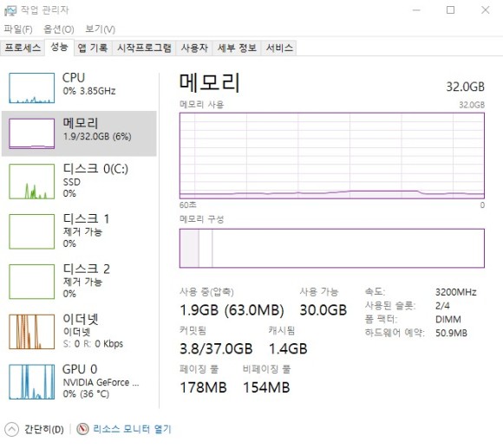The image size is (503, 448).
Task: Switch to the 앱 기록 tab
Action: coord(93,48)
